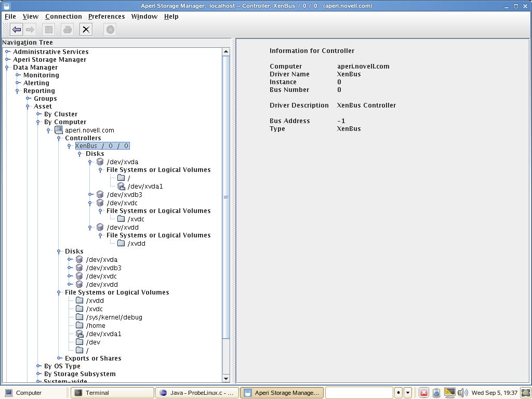
Task: Click the dot button on the taskbar
Action: click(398, 393)
